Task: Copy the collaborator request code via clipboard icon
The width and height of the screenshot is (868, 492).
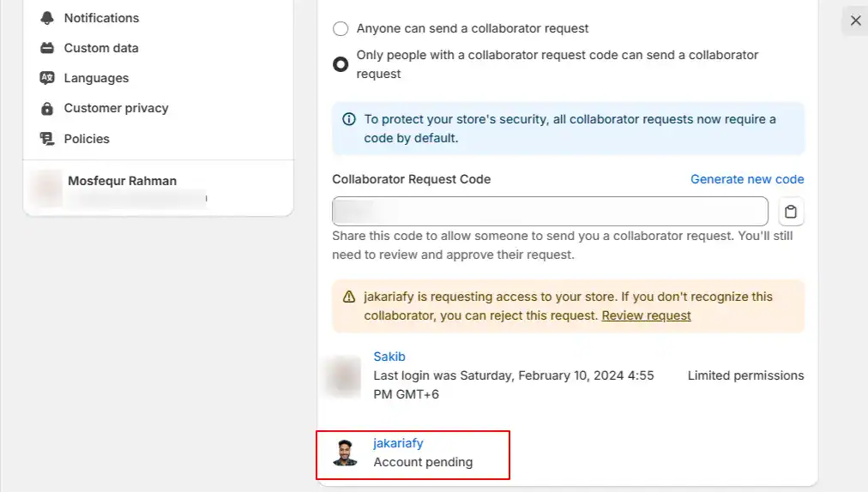Action: click(x=791, y=212)
